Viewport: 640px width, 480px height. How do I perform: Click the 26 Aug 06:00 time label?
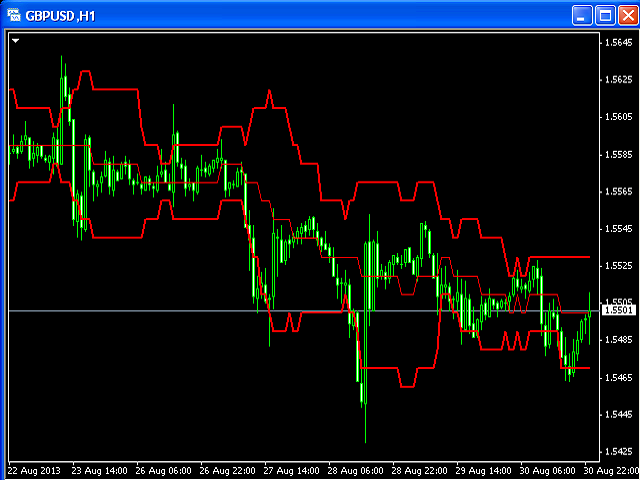pyautogui.click(x=162, y=470)
